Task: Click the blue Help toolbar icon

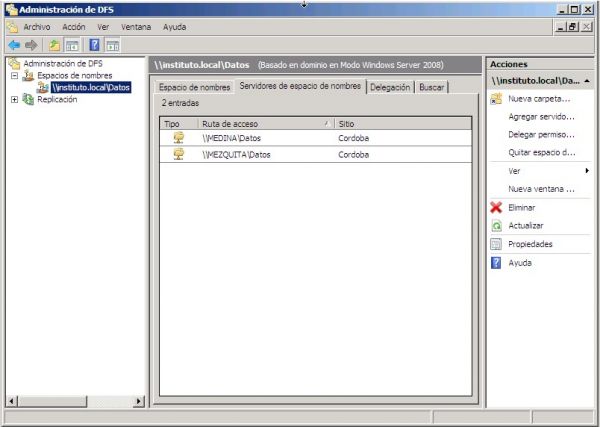Action: point(94,45)
